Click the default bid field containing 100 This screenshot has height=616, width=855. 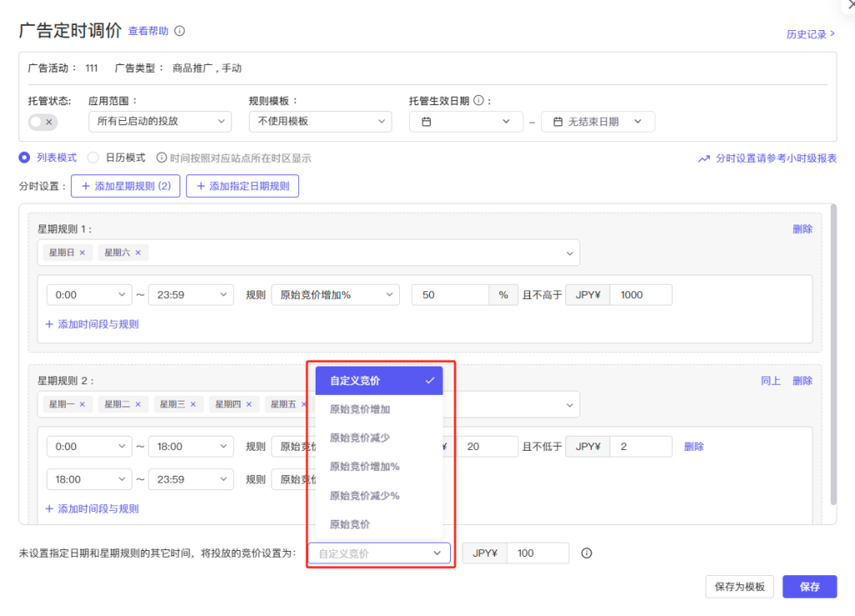[538, 553]
